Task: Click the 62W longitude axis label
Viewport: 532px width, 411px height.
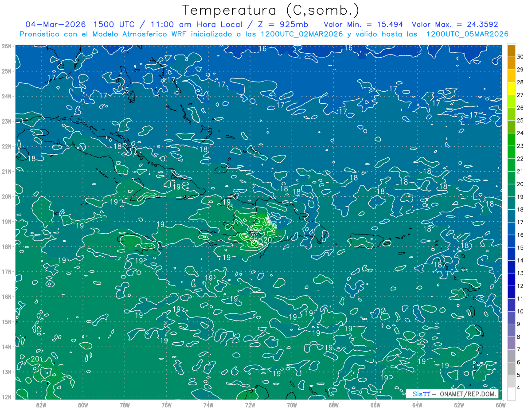Action: [x=459, y=405]
